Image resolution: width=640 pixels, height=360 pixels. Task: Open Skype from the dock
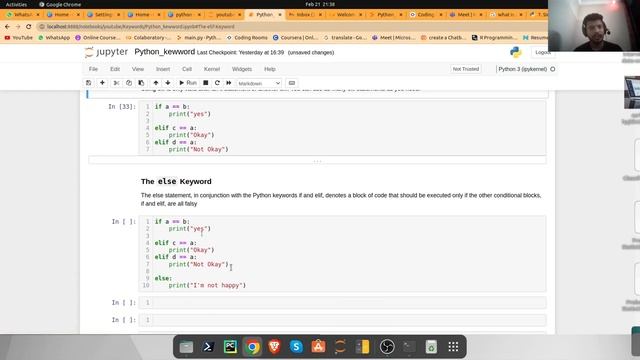296,347
